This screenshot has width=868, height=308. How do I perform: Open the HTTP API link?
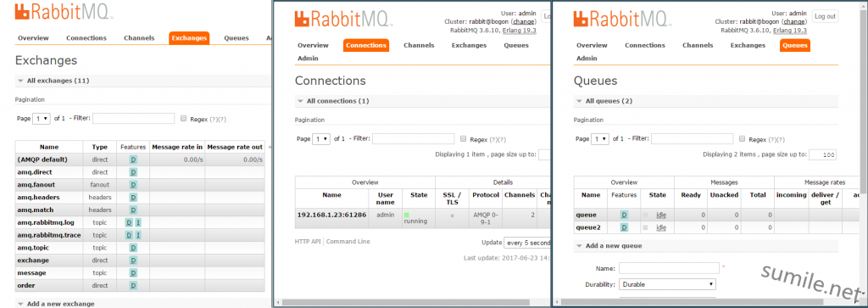point(308,242)
